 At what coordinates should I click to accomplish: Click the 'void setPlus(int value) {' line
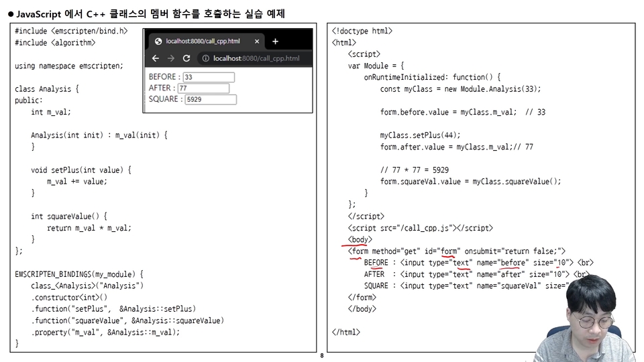81,170
